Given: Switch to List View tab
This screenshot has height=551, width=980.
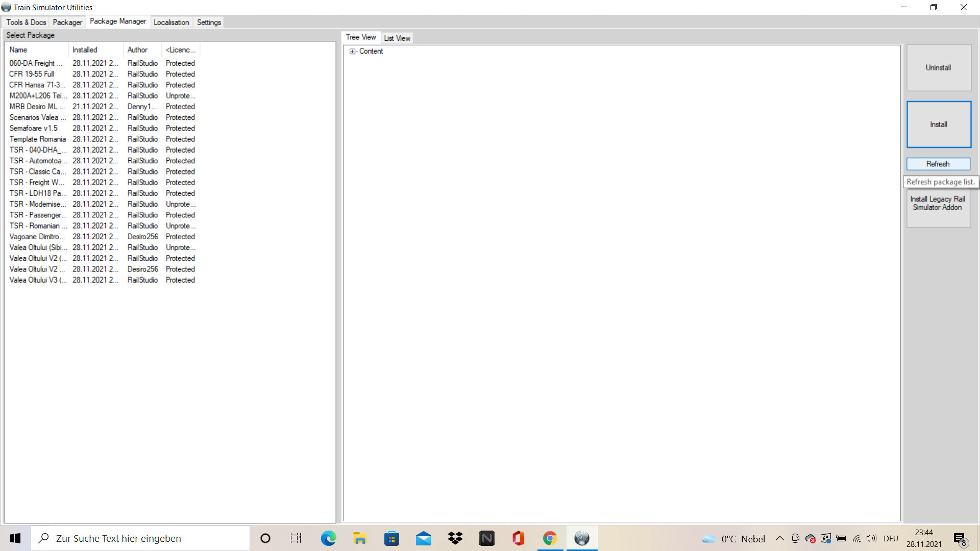Looking at the screenshot, I should [x=397, y=38].
